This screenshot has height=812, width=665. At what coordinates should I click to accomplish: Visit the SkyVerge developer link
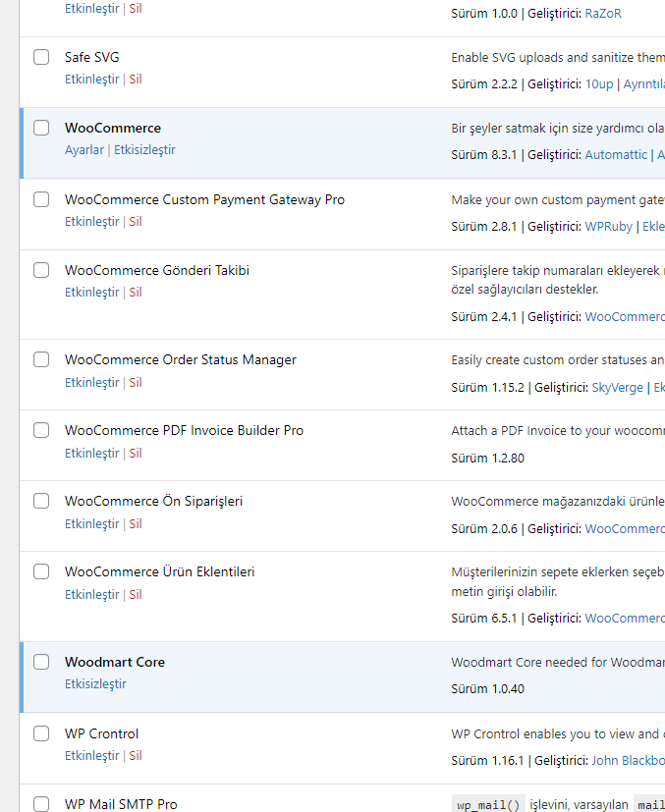pos(617,388)
